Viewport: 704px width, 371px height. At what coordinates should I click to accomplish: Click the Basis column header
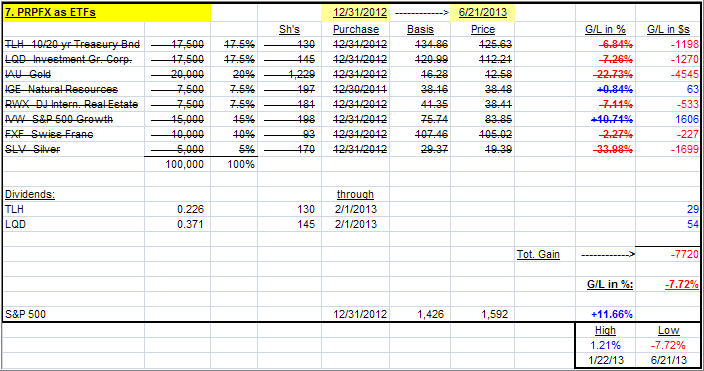pos(420,30)
